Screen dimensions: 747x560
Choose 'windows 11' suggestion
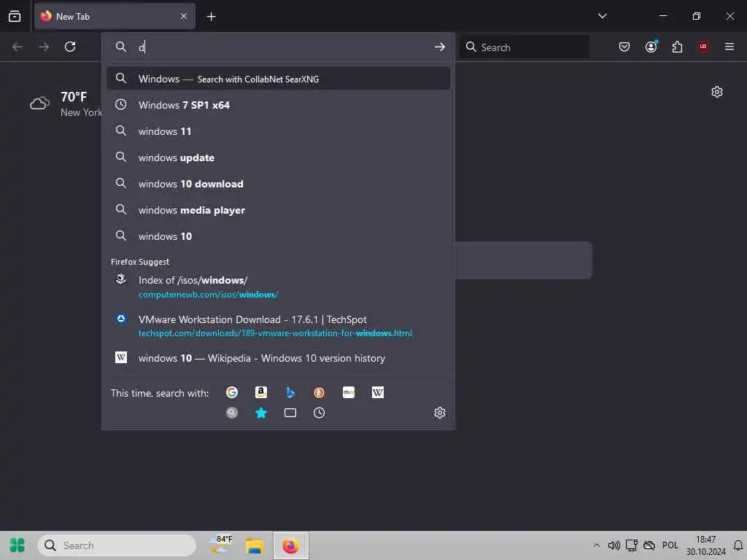pos(278,131)
